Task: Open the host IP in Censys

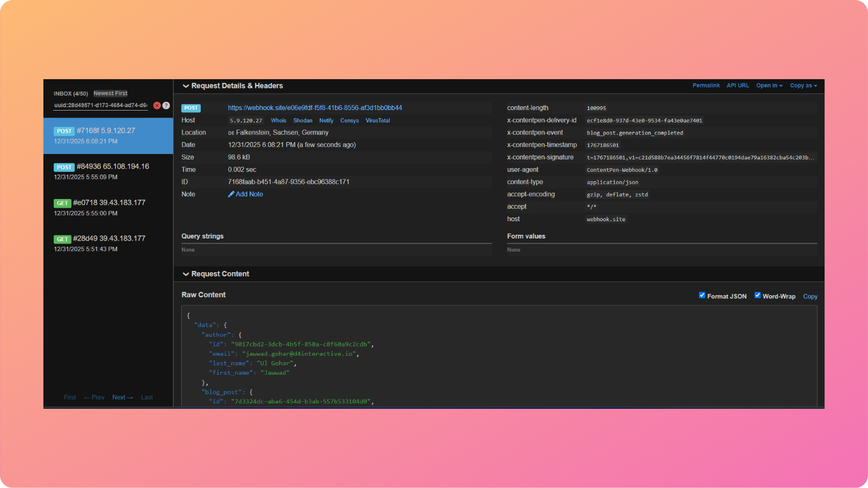Action: point(349,120)
